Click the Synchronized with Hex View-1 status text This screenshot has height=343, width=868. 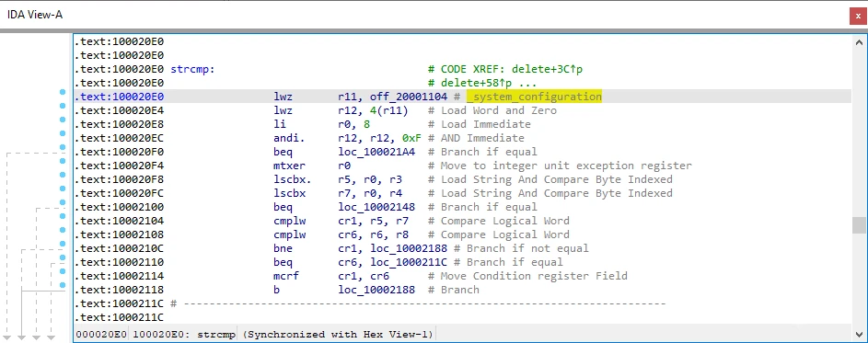pos(338,334)
